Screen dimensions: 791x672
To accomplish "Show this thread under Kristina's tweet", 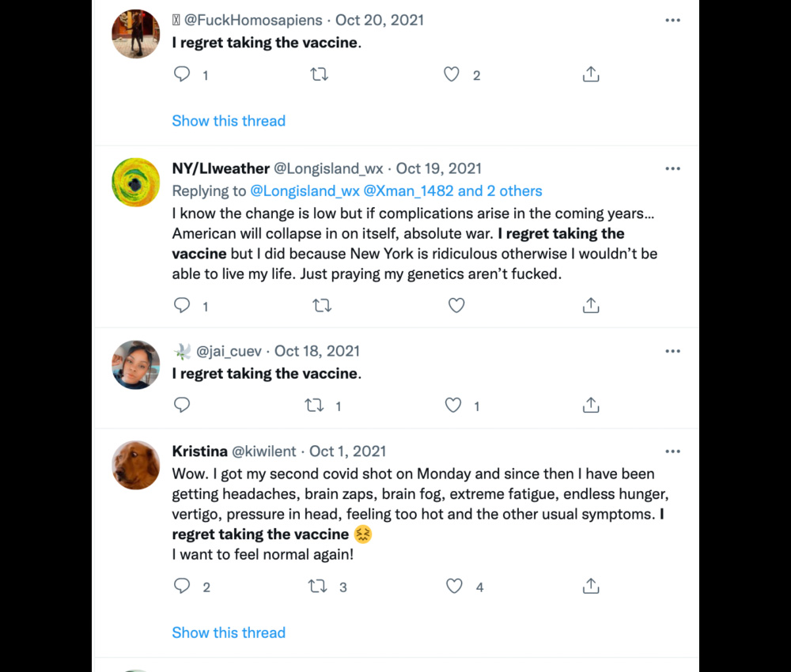I will coord(229,632).
